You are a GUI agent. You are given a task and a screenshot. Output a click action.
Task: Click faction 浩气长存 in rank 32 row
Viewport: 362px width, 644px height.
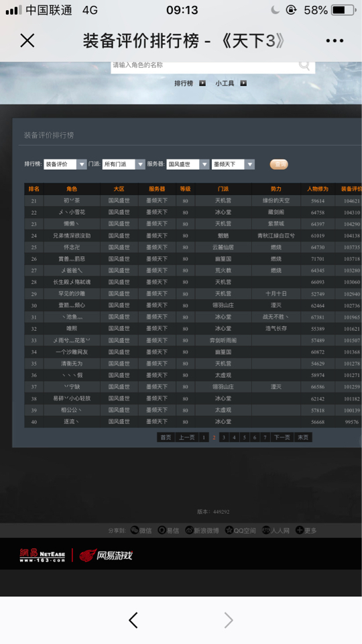click(276, 329)
